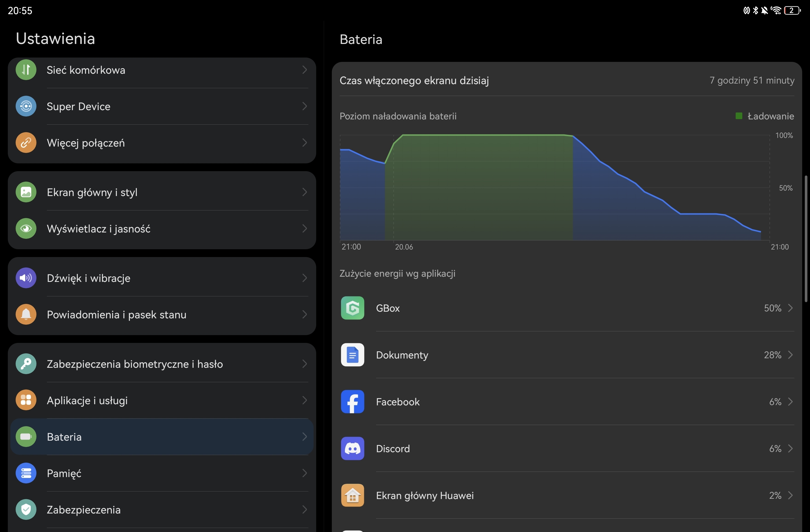Tap the Powiadomienia bell icon
Viewport: 810px width, 532px height.
tap(26, 314)
